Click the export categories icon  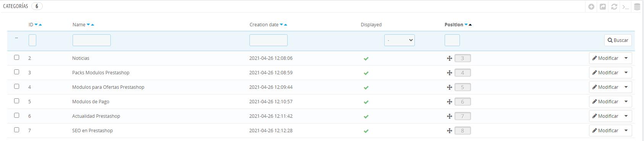pos(603,6)
